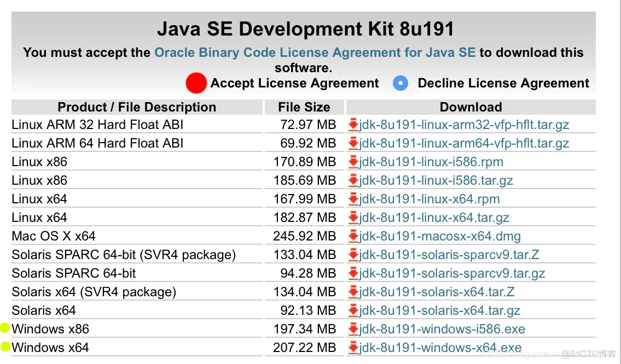Click the 170.89 MB file size cell

pyautogui.click(x=305, y=162)
